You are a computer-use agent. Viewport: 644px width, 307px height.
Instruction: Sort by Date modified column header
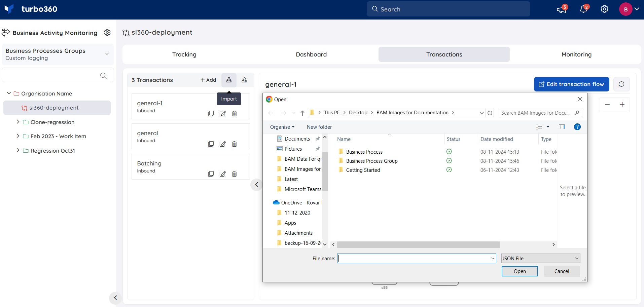coord(497,139)
